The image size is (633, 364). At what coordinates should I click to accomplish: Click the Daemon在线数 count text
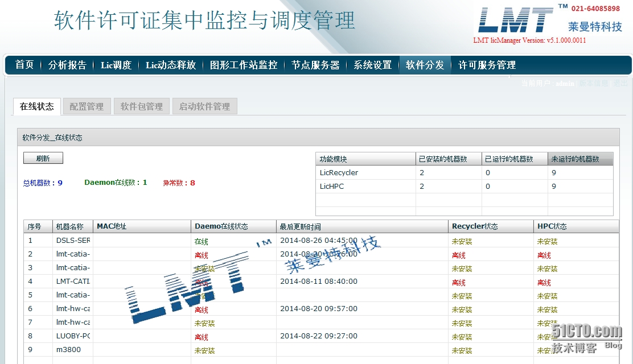click(116, 183)
